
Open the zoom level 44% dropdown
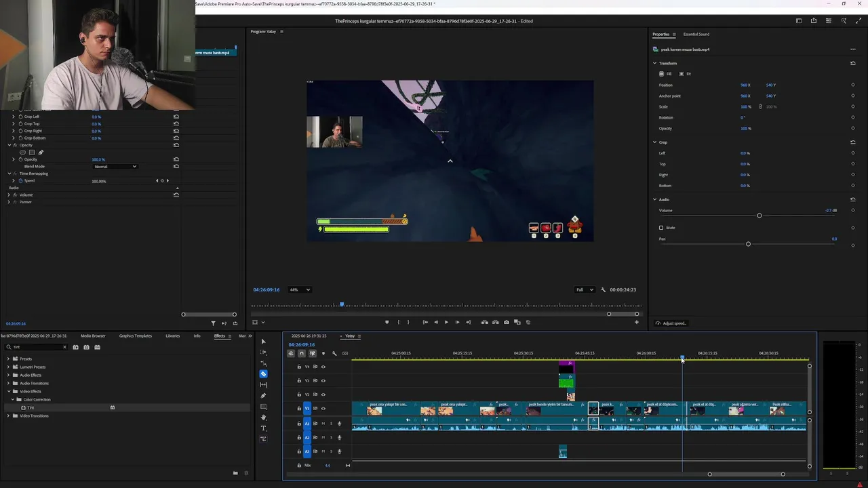[300, 289]
